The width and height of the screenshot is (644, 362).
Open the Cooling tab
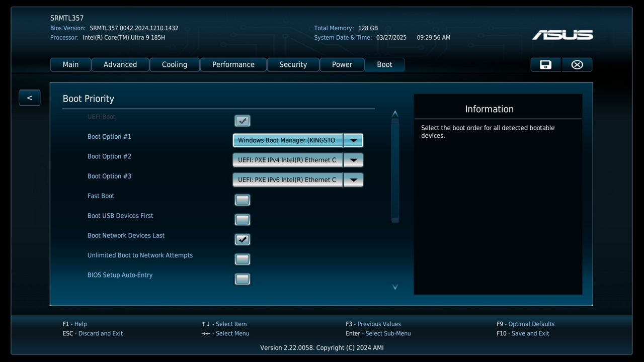[x=175, y=64]
